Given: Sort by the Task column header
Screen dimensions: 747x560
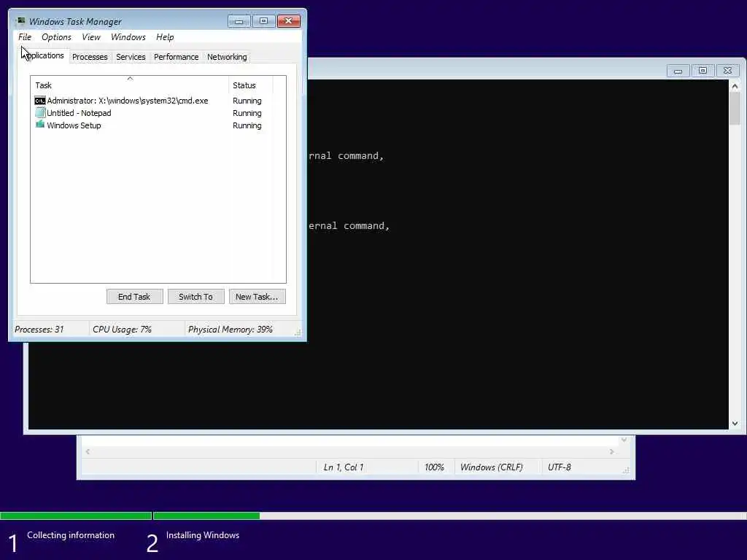Looking at the screenshot, I should (x=130, y=85).
